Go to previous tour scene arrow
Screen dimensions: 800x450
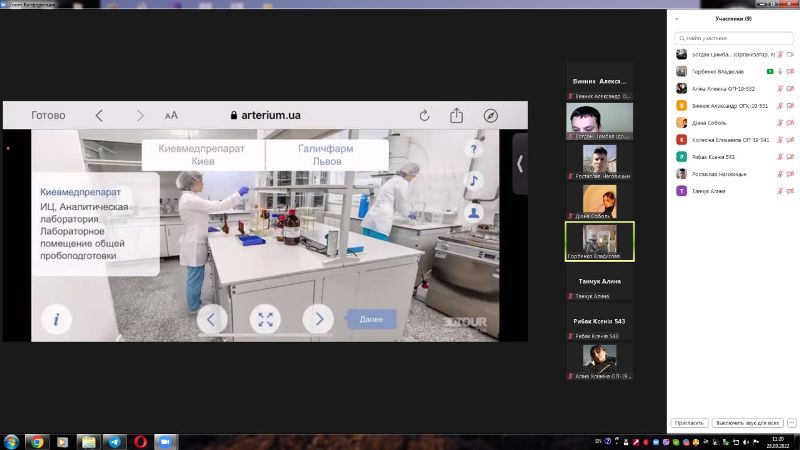coord(212,320)
